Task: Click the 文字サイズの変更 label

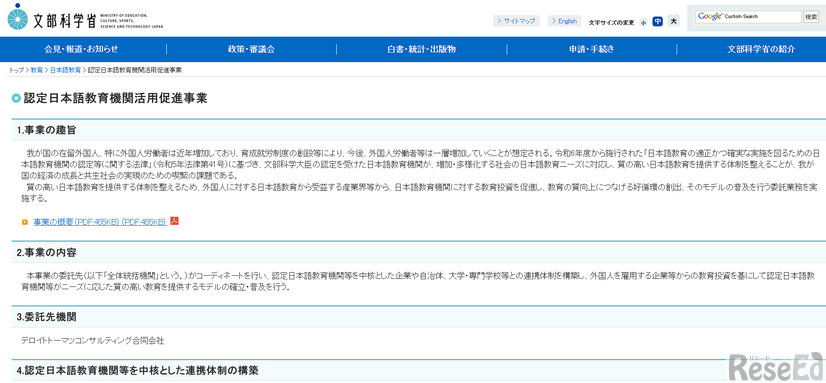Action: tap(611, 23)
